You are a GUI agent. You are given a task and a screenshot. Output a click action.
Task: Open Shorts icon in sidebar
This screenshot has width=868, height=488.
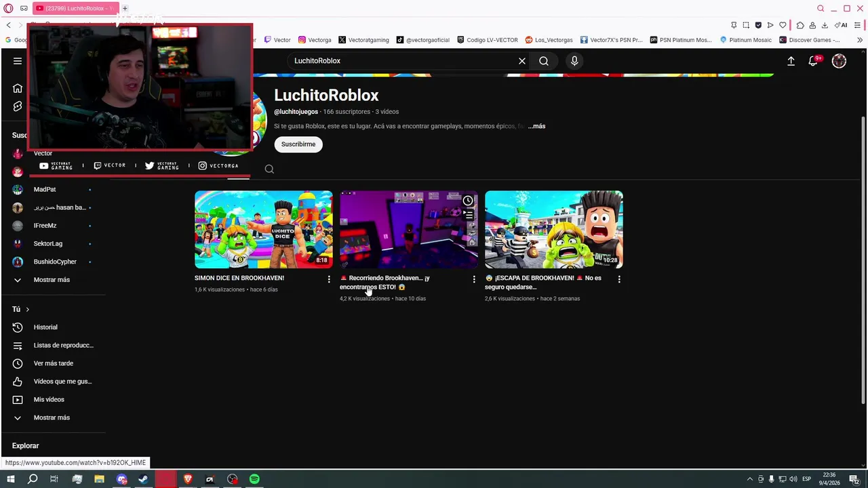tap(18, 106)
